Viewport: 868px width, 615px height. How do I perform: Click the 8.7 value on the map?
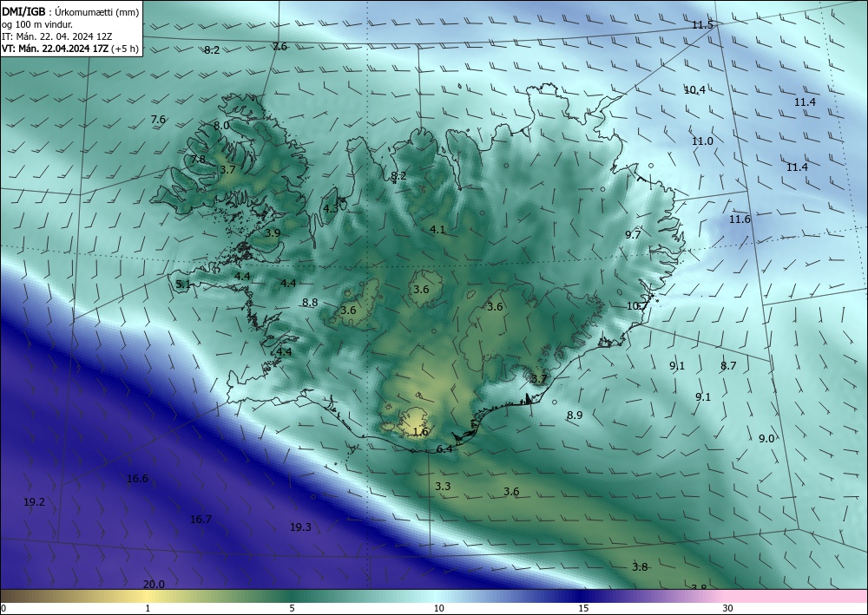point(728,365)
